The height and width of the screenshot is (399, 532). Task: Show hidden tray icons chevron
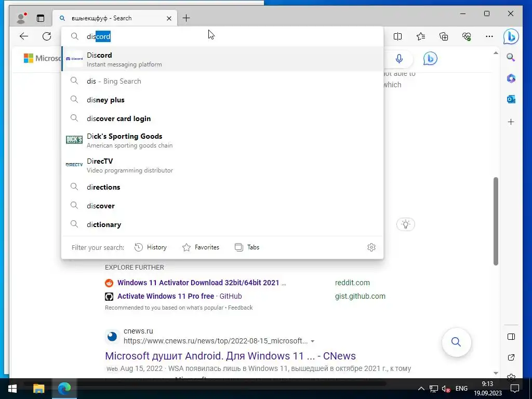pos(421,389)
